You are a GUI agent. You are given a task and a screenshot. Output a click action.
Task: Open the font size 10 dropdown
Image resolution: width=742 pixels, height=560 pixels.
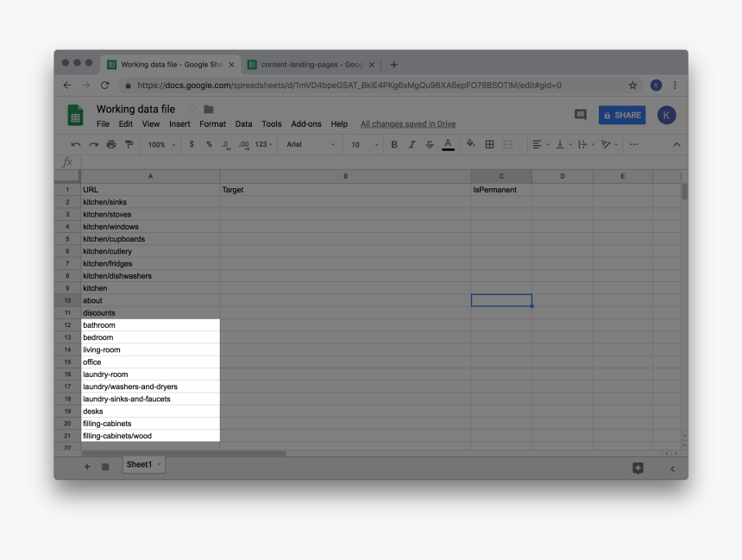[x=364, y=144]
